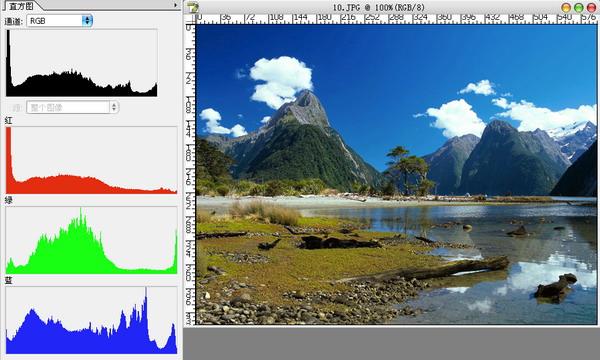This screenshot has height=360, width=600.
Task: Click the ruler origin corner box
Action: click(190, 19)
